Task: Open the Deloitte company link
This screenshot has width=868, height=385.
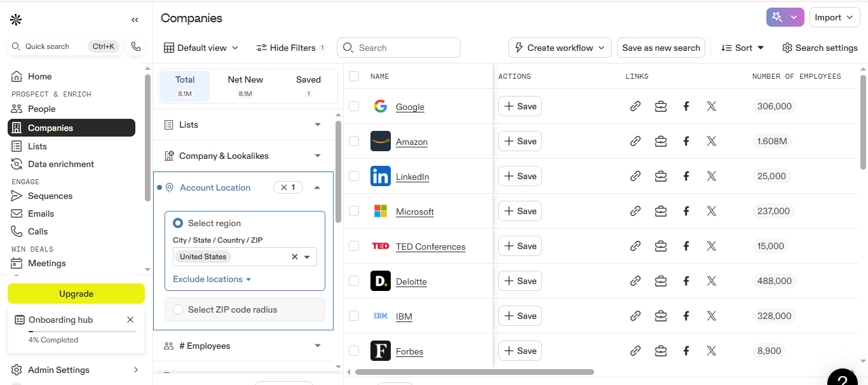Action: tap(411, 281)
